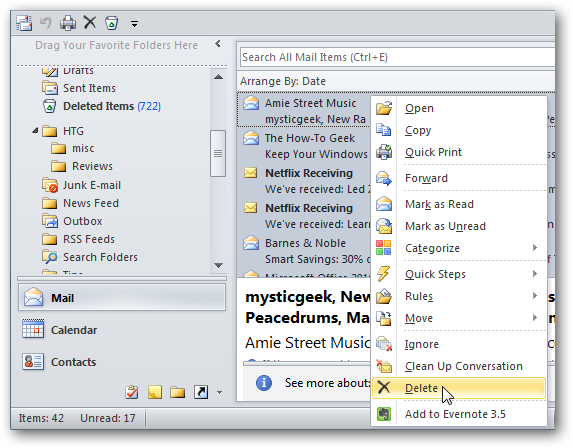Collapse the navigation pane with chevron
Image resolution: width=573 pixels, height=448 pixels.
click(x=218, y=44)
